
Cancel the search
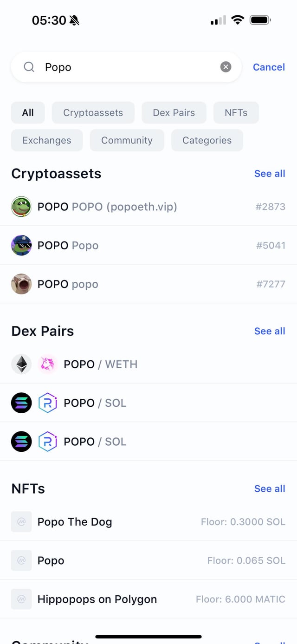pyautogui.click(x=269, y=67)
